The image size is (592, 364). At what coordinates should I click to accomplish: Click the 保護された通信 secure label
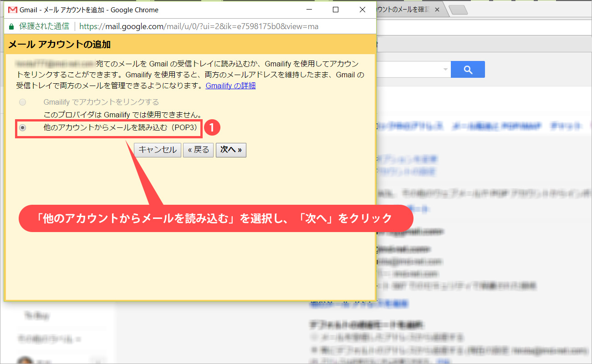click(44, 26)
